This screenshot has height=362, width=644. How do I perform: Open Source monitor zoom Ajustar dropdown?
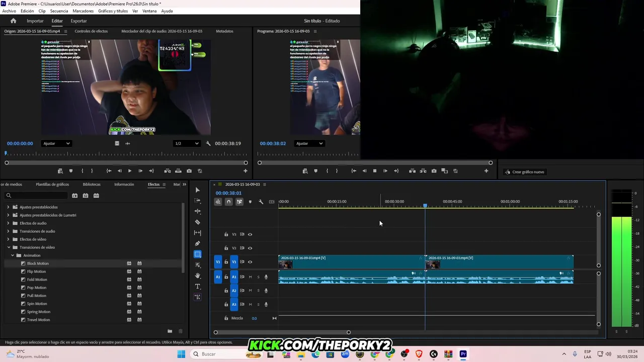click(56, 143)
